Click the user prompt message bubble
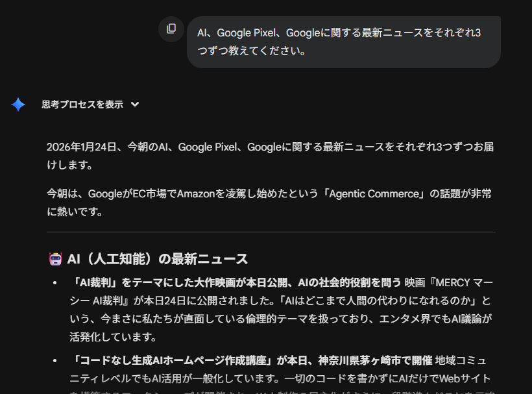Screen dimensions: 532x394 (x=343, y=42)
